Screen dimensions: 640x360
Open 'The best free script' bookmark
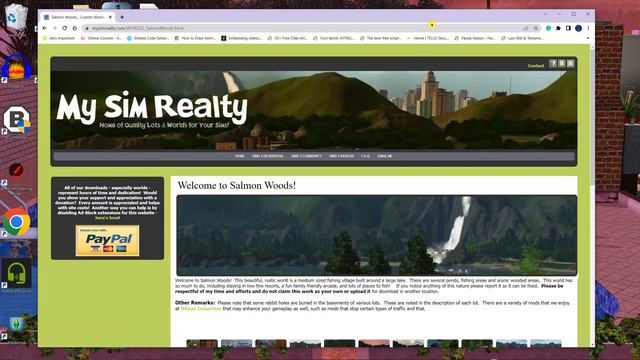click(x=381, y=38)
